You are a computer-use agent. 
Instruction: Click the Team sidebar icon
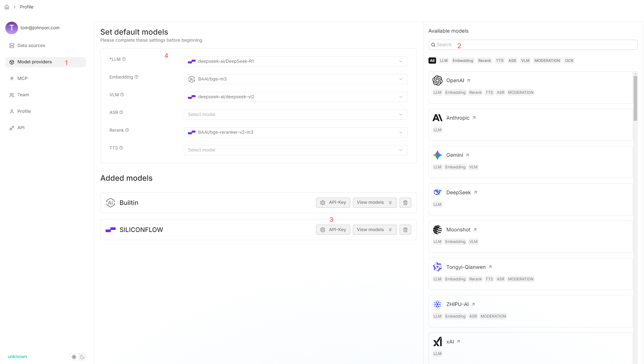pos(12,95)
